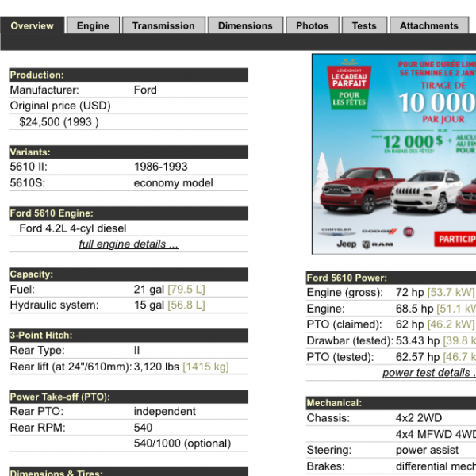Click the Ford 5610 Power header
This screenshot has height=476, width=476.
(391, 278)
